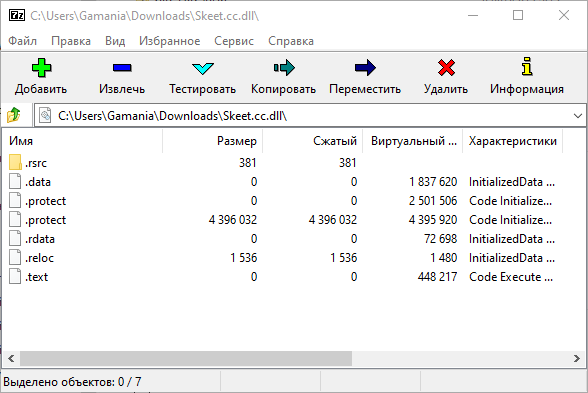Sort by Виртуальный column header

pyautogui.click(x=412, y=141)
